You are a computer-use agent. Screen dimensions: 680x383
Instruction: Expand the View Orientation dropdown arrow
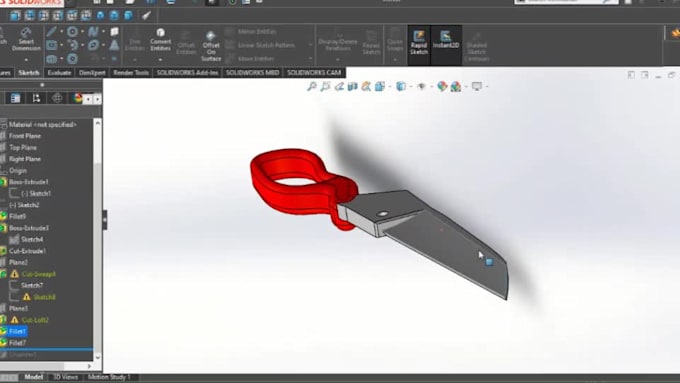click(x=389, y=87)
